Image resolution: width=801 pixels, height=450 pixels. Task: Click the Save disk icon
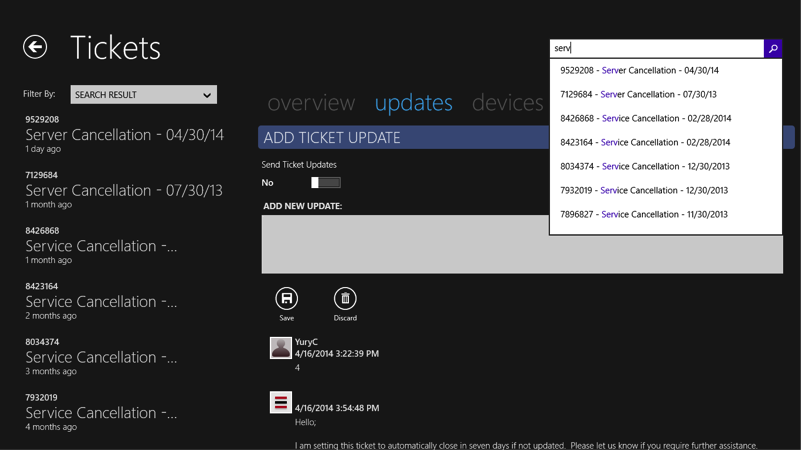[287, 298]
